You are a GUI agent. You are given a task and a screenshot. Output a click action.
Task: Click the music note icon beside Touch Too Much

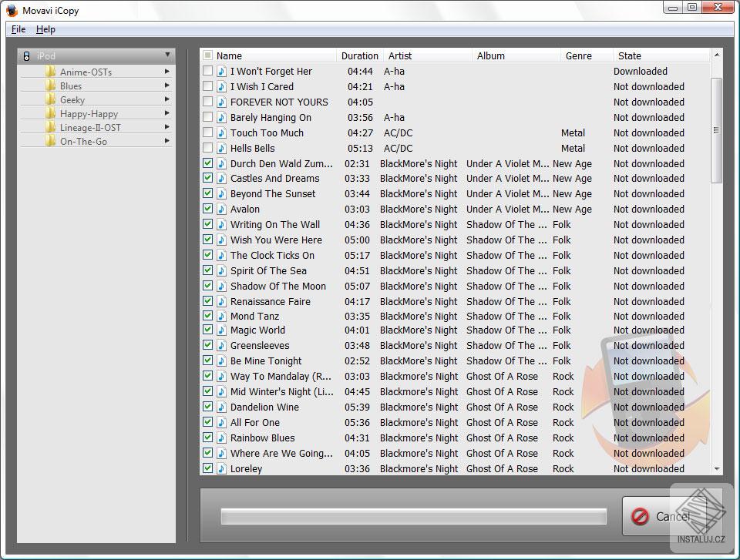[x=221, y=133]
